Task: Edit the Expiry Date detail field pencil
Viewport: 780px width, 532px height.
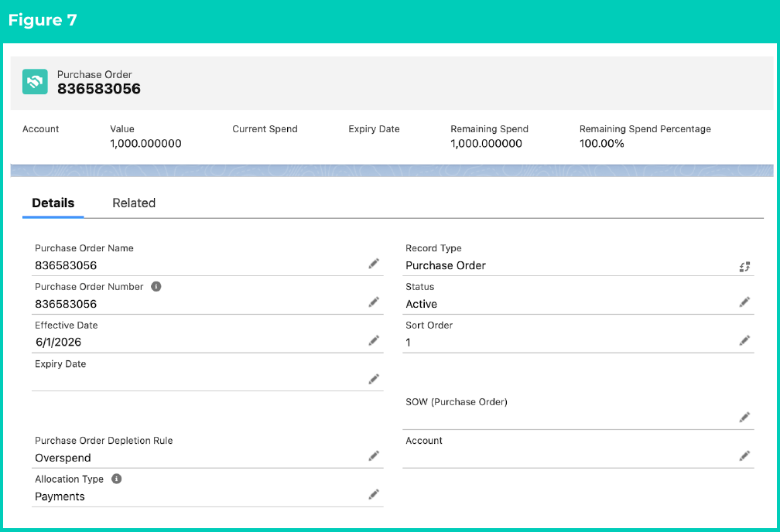Action: tap(374, 379)
